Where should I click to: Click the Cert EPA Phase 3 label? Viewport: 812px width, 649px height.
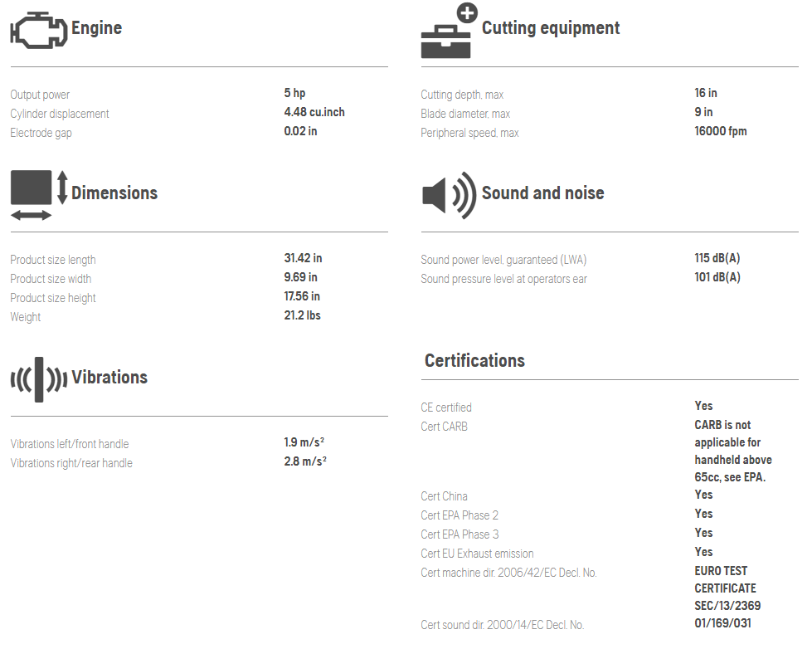tap(459, 535)
